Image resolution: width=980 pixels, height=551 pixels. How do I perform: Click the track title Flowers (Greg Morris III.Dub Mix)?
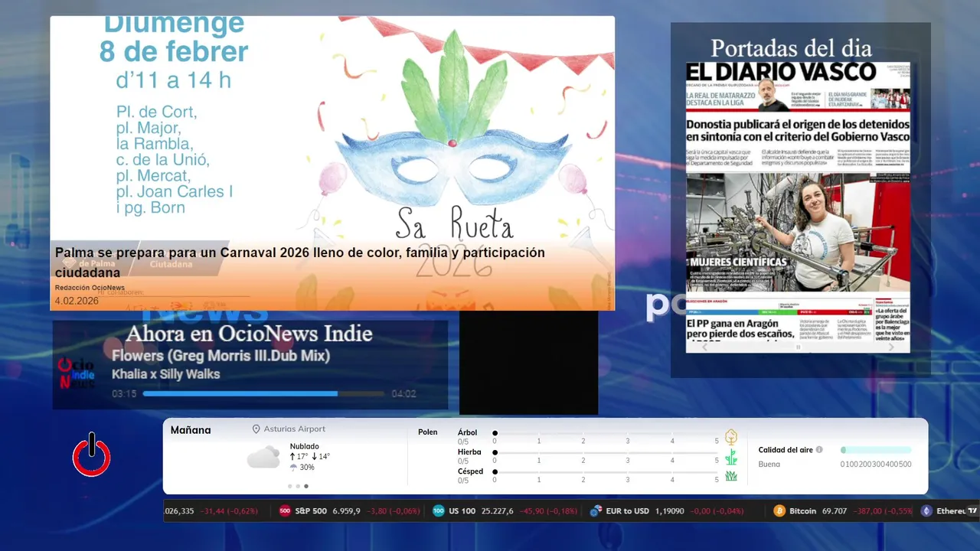tap(220, 356)
